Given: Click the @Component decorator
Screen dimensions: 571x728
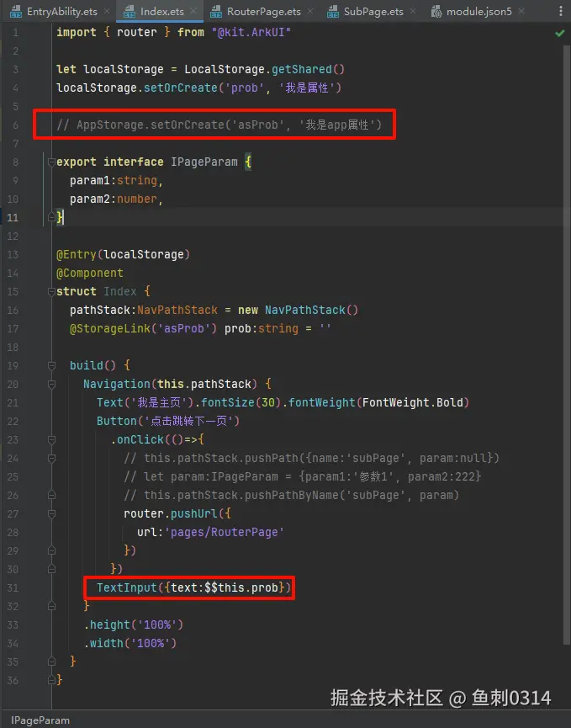Looking at the screenshot, I should click(89, 273).
